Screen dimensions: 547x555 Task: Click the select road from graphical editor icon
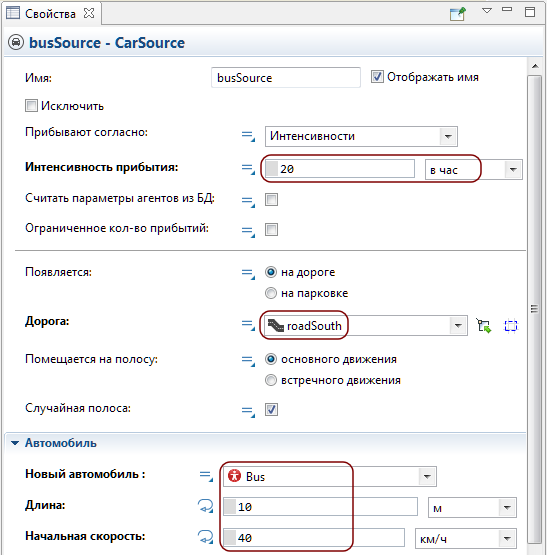point(484,326)
